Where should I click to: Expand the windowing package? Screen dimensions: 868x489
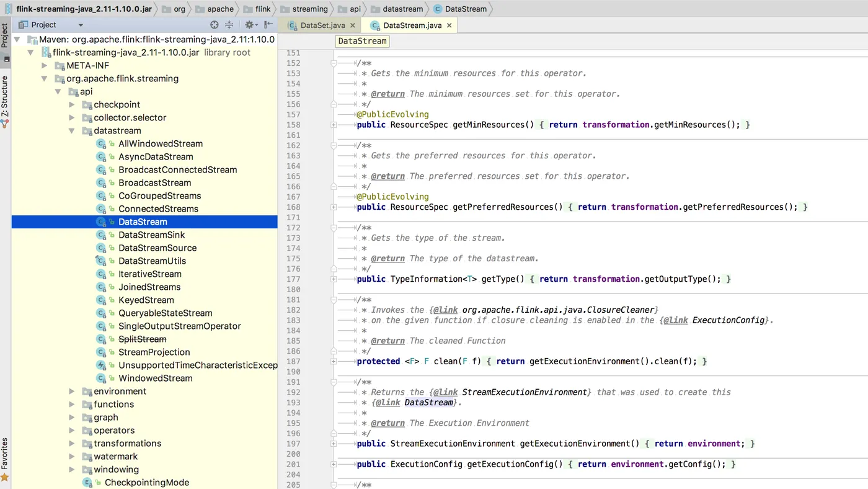click(x=72, y=469)
